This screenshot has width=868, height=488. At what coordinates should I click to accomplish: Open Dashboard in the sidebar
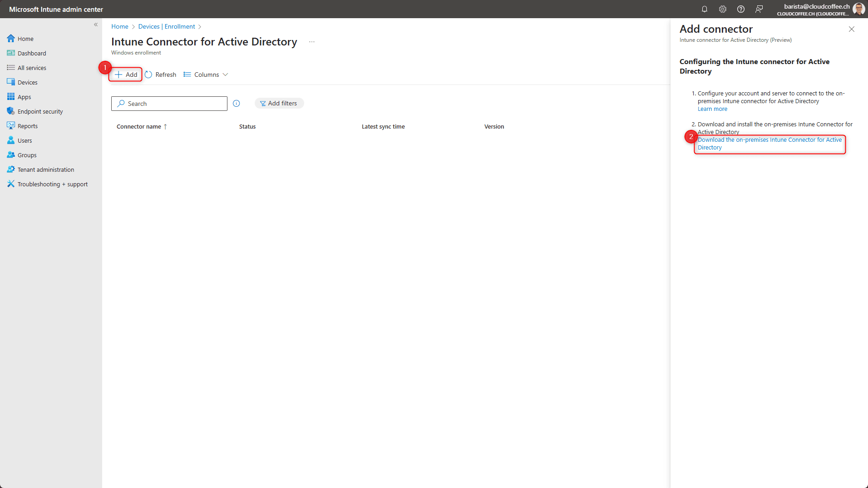[x=32, y=53]
